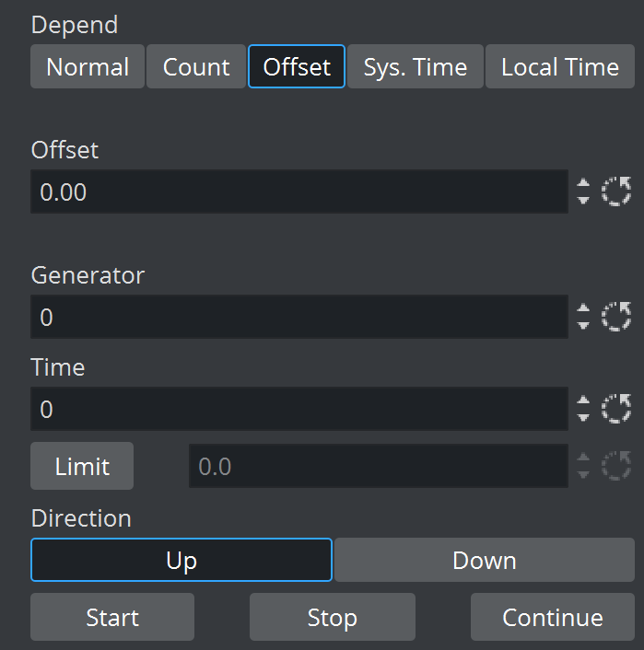Set Direction to Up
Viewport: 644px width, 650px height.
[x=181, y=560]
